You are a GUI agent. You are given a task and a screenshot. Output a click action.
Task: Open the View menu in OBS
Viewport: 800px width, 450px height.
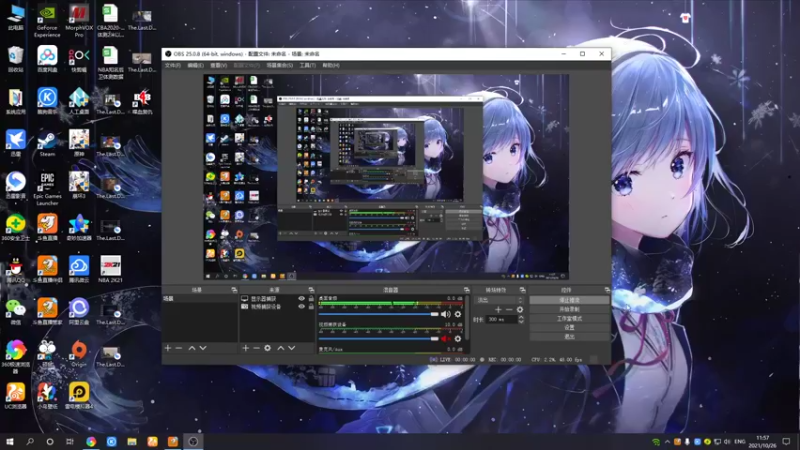coord(218,65)
